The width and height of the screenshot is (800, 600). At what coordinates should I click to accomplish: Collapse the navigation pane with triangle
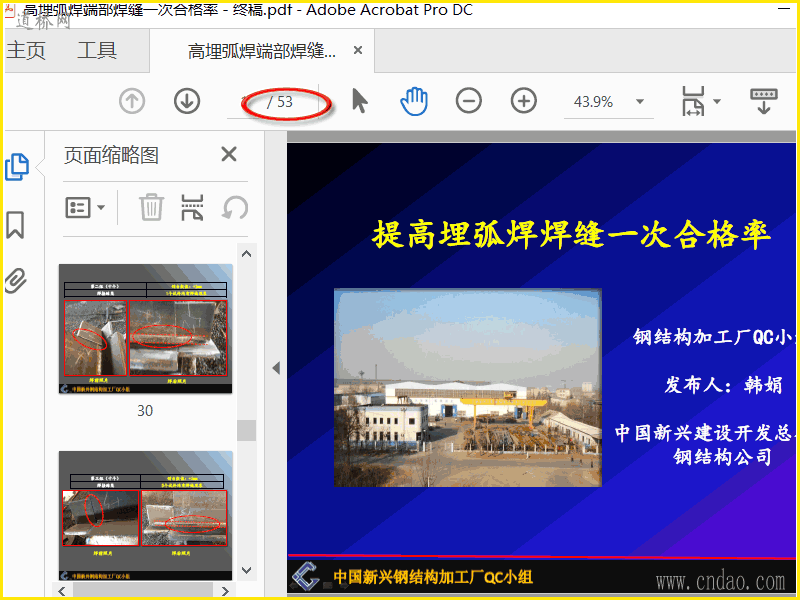(x=276, y=368)
